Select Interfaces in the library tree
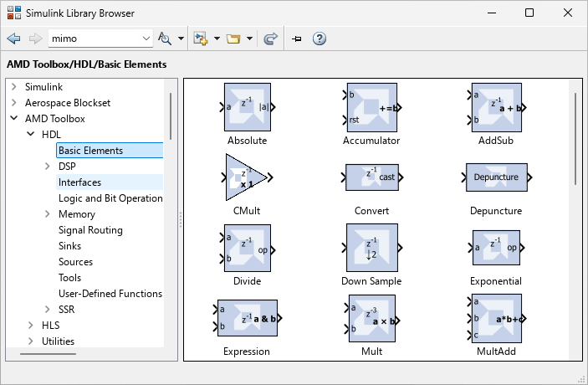588x385 pixels. point(79,182)
